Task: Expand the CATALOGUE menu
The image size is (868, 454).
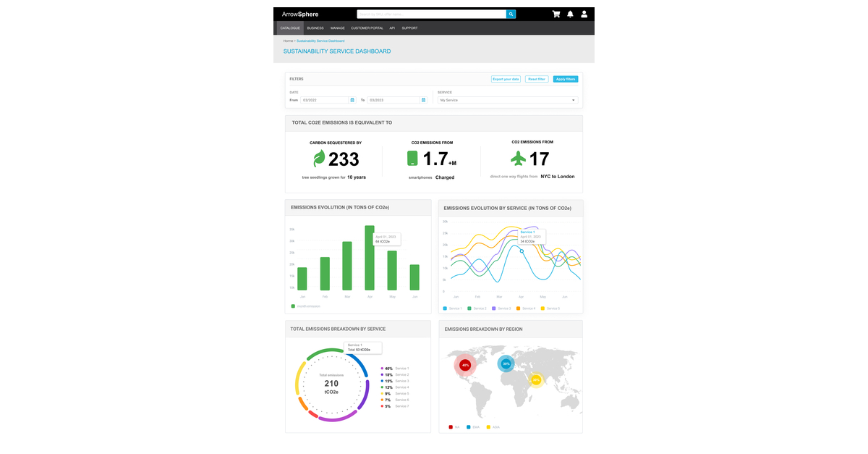Action: 290,28
